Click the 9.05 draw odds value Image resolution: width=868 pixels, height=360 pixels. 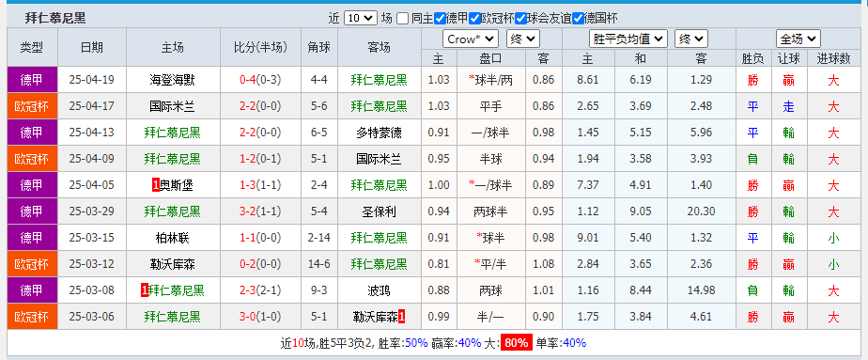point(641,211)
